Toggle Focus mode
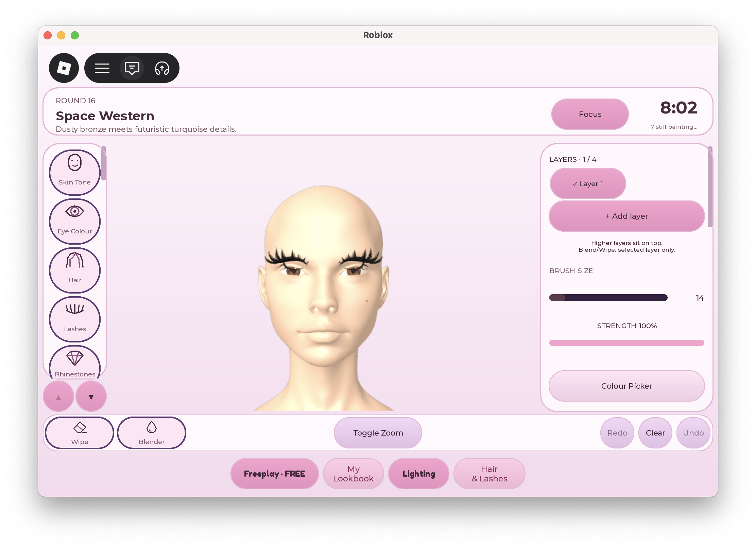The image size is (756, 547). point(590,114)
